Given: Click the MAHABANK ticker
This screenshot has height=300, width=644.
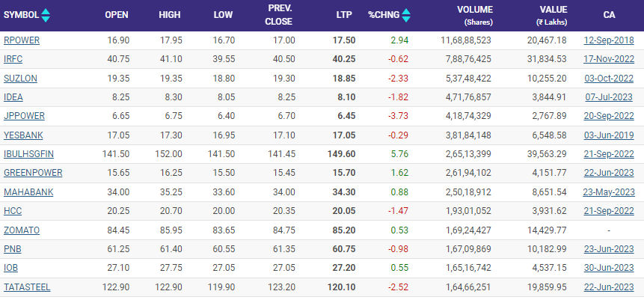Looking at the screenshot, I should pyautogui.click(x=23, y=192).
